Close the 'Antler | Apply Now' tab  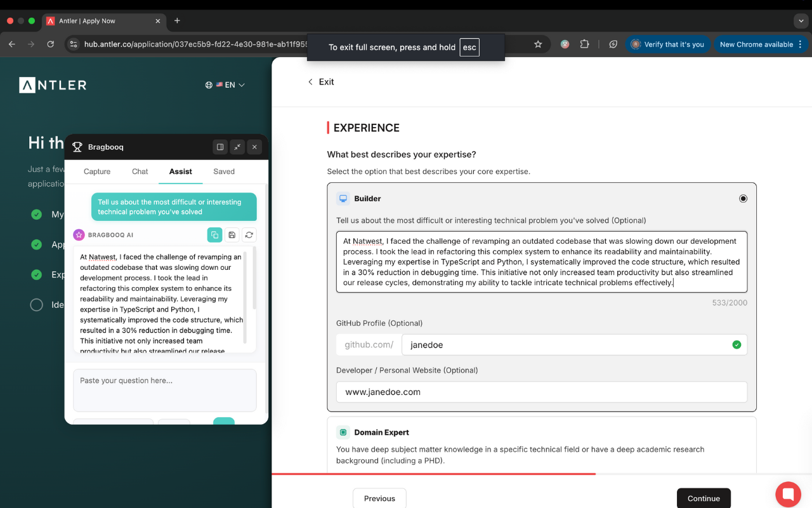(158, 21)
